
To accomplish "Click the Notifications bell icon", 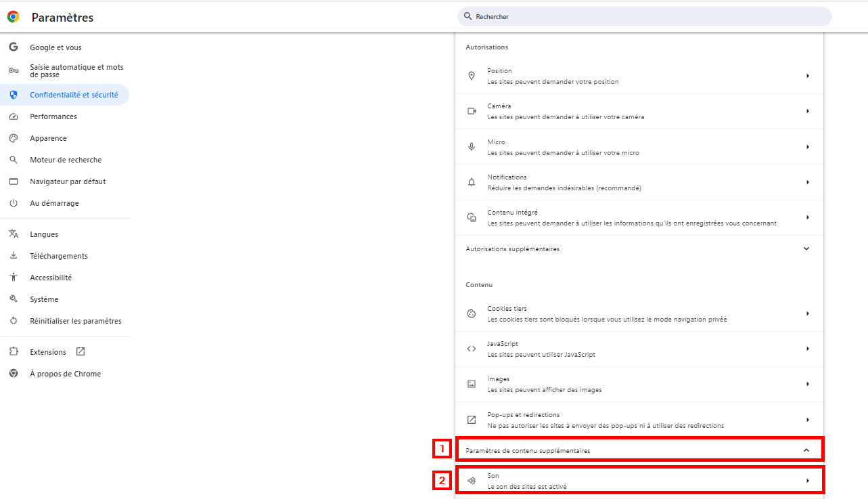I will click(x=472, y=182).
